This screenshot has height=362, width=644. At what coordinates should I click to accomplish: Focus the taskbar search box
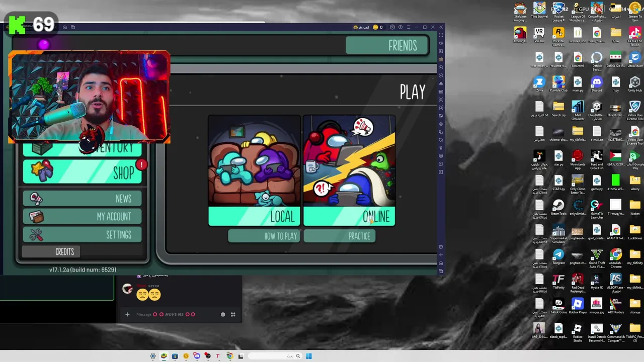275,356
